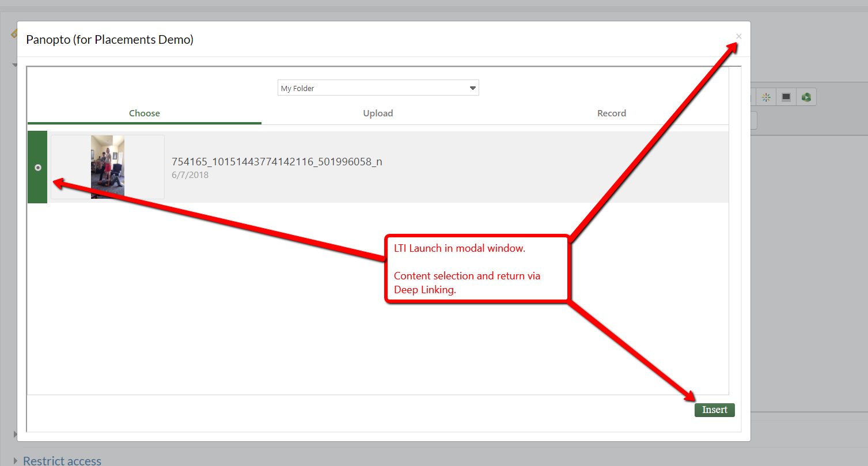
Task: Click the video thumbnail preview image
Action: (x=108, y=167)
